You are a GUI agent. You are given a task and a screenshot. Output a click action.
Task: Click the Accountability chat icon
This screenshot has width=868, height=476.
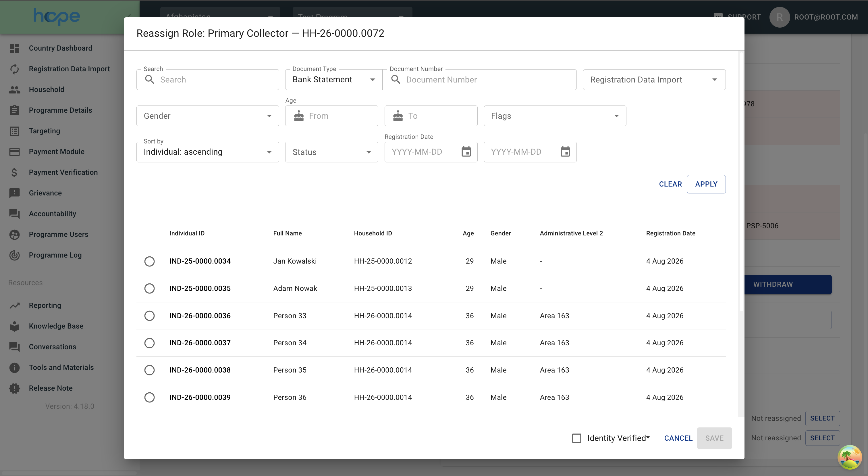point(14,214)
